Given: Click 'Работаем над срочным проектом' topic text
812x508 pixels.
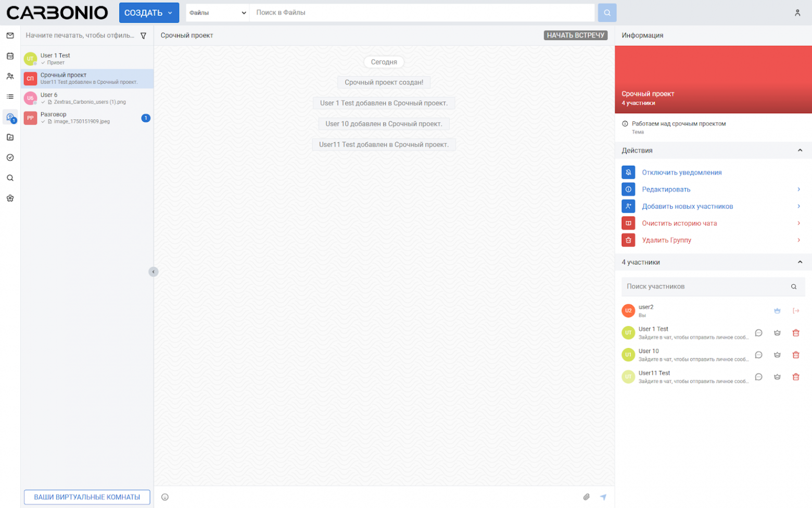Looking at the screenshot, I should point(678,124).
